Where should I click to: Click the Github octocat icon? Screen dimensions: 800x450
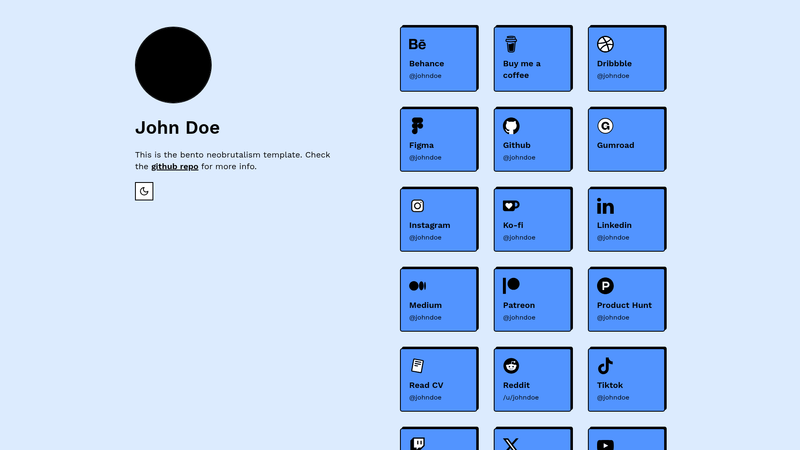point(511,126)
